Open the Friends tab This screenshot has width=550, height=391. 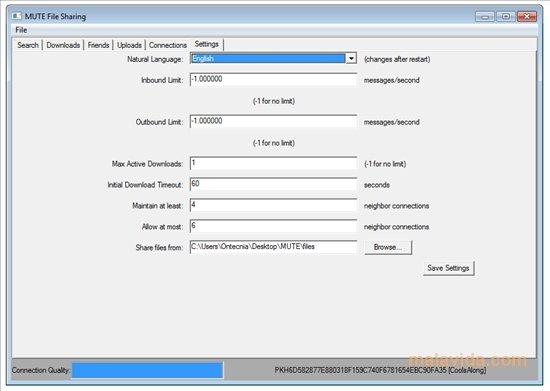click(x=98, y=45)
